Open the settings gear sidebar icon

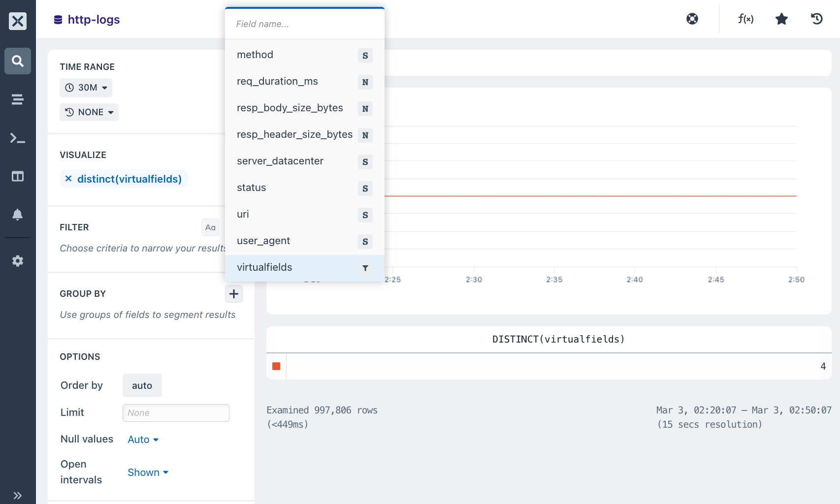(x=18, y=261)
